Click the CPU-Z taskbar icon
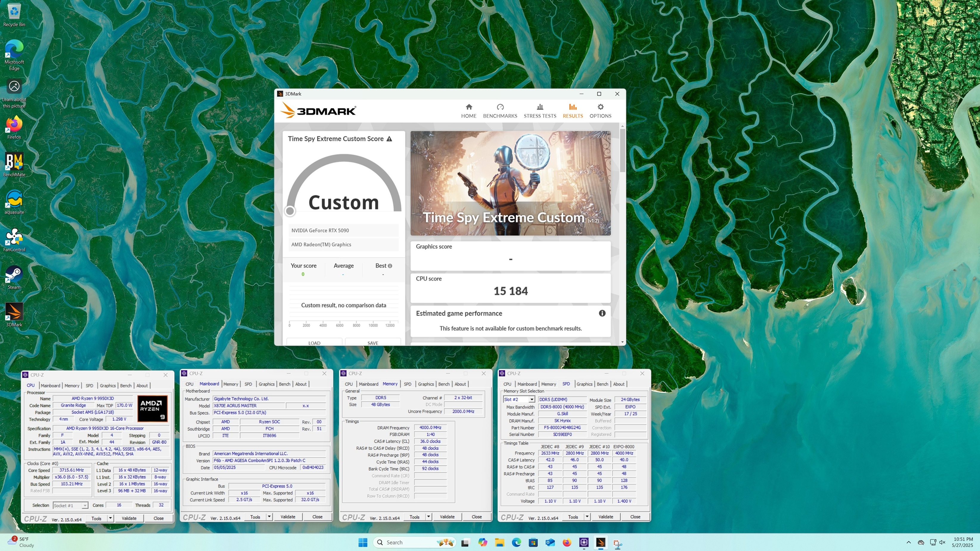 584,542
